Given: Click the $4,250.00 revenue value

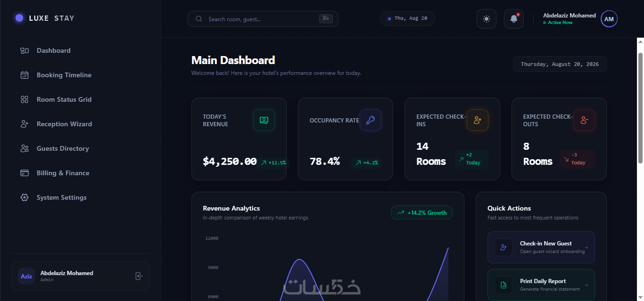Looking at the screenshot, I should coord(230,162).
